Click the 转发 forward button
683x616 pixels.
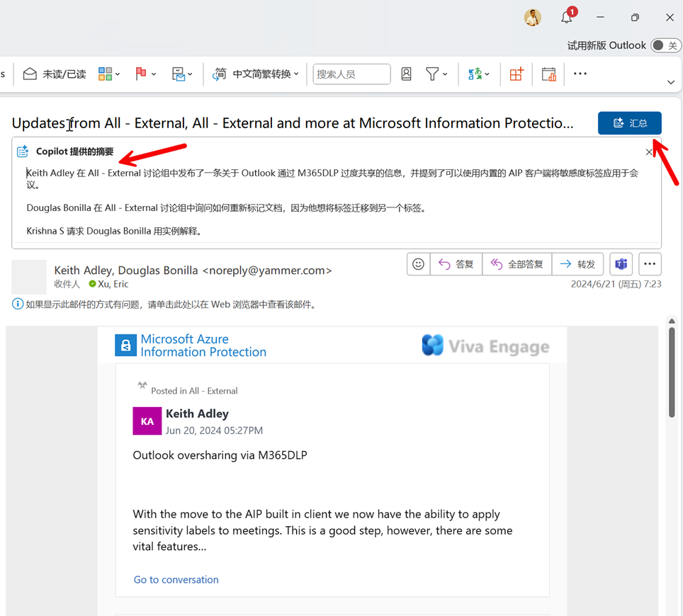click(577, 264)
